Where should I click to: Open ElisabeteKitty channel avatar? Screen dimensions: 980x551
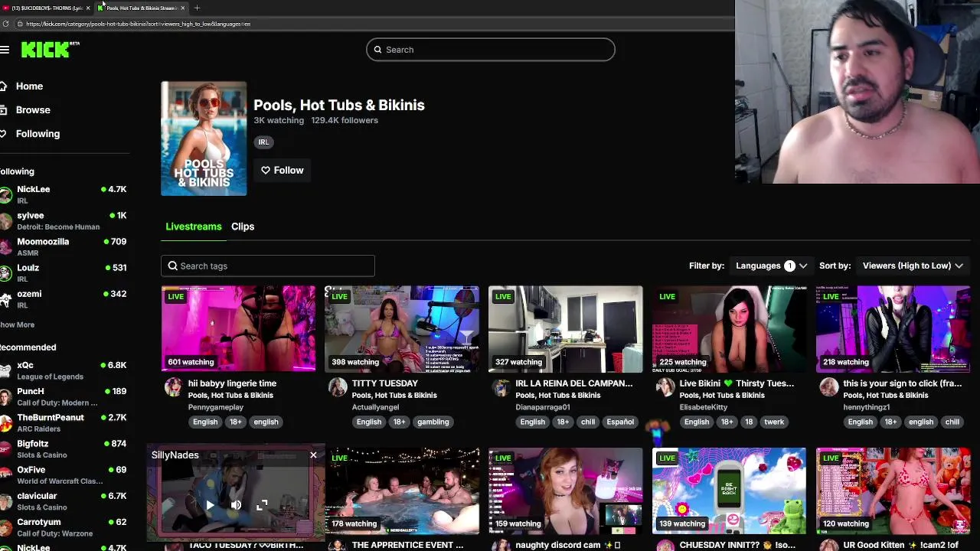click(665, 387)
